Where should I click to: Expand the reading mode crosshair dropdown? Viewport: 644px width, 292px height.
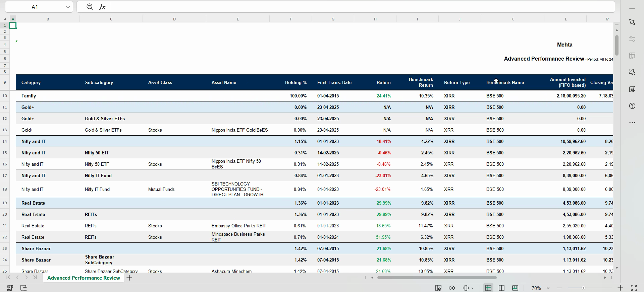[x=472, y=288]
